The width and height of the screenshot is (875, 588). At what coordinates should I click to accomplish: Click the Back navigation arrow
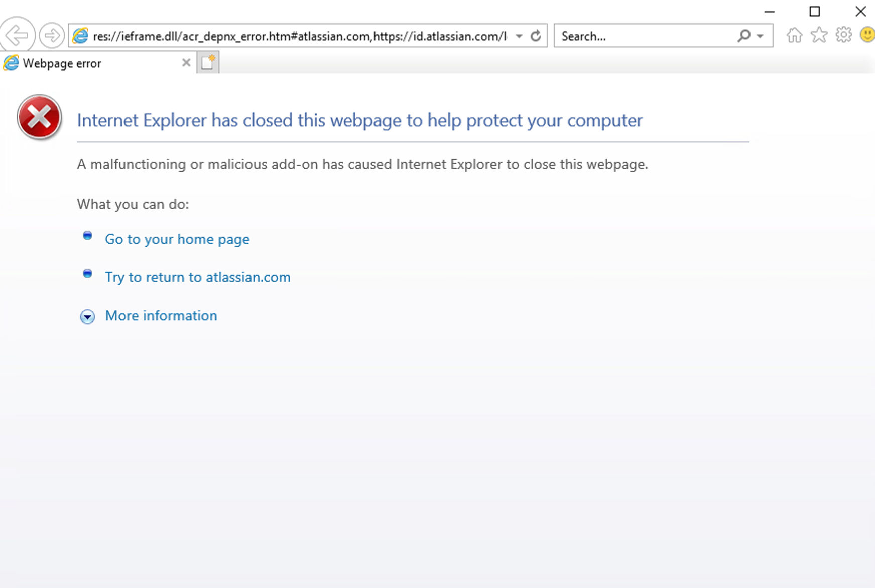pos(17,35)
